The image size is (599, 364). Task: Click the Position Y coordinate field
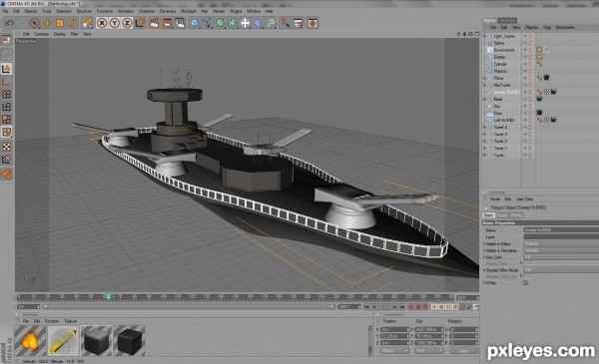pos(395,336)
